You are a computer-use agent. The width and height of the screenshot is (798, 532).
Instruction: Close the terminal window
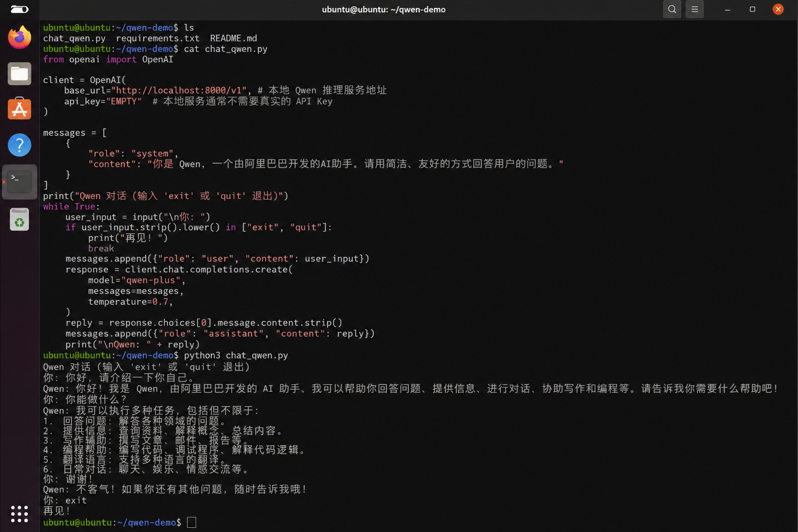pyautogui.click(x=778, y=9)
